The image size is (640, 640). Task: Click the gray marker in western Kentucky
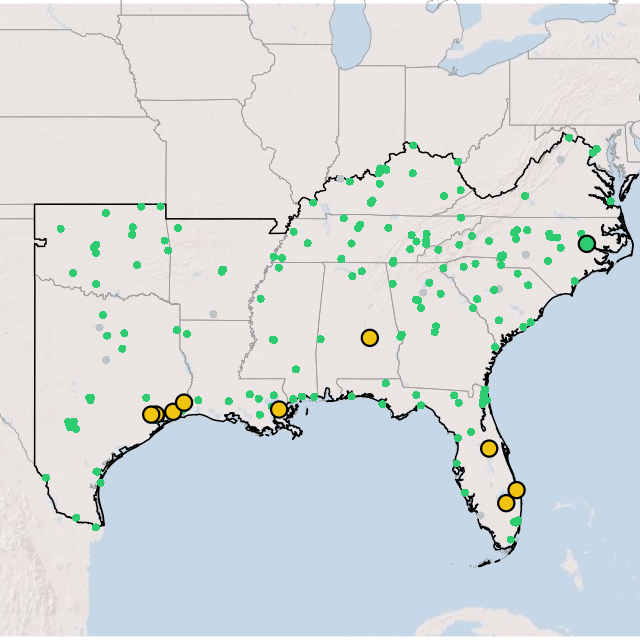(340, 178)
